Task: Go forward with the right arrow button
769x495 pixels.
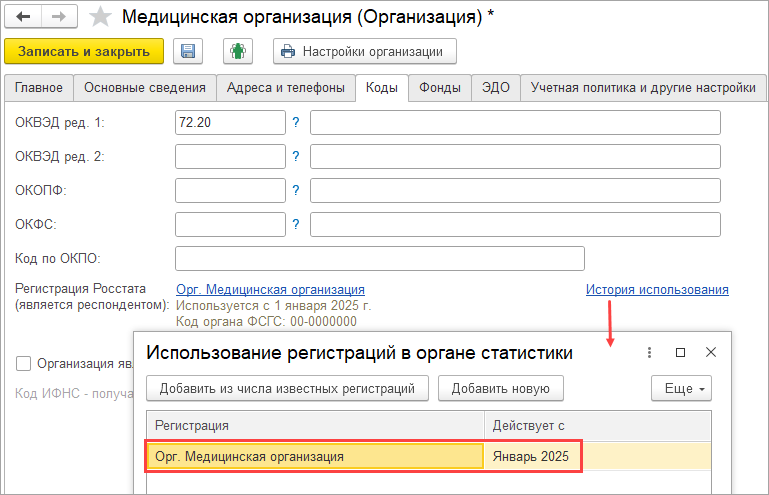Action: [x=59, y=17]
